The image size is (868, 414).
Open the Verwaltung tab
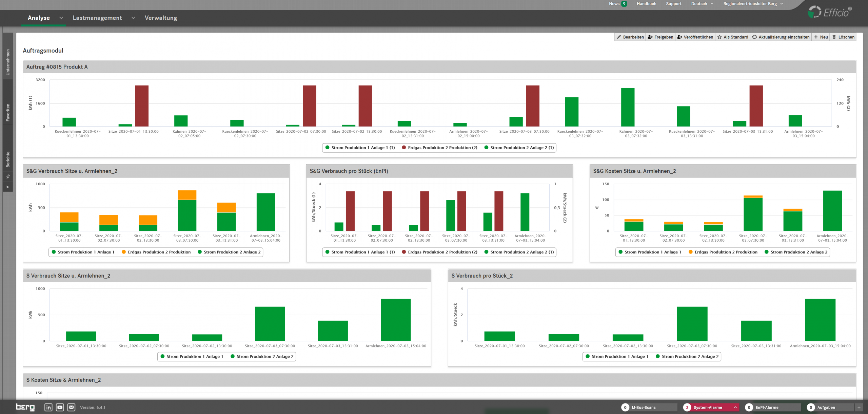pos(161,18)
